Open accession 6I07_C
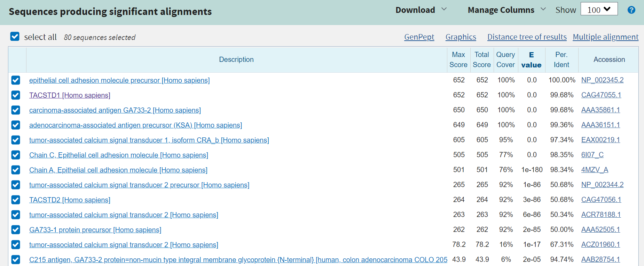644x266 pixels. [x=592, y=155]
